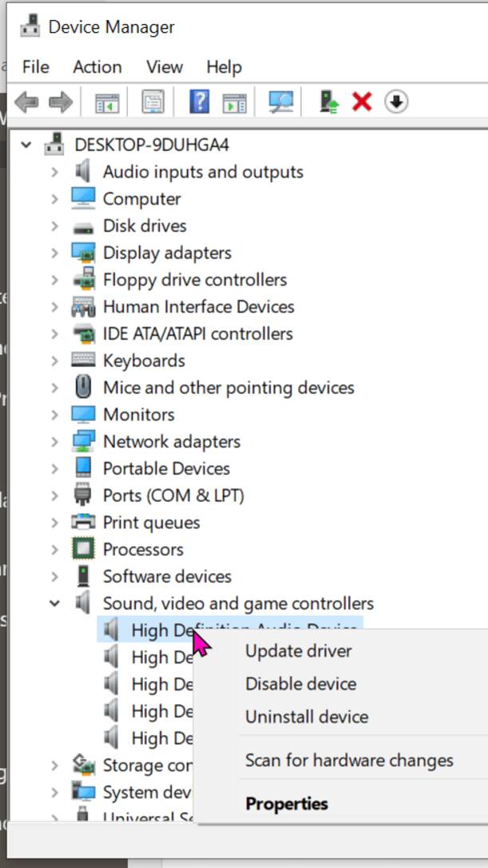Image resolution: width=488 pixels, height=868 pixels.
Task: Click Uninstall device in context menu
Action: 307,716
